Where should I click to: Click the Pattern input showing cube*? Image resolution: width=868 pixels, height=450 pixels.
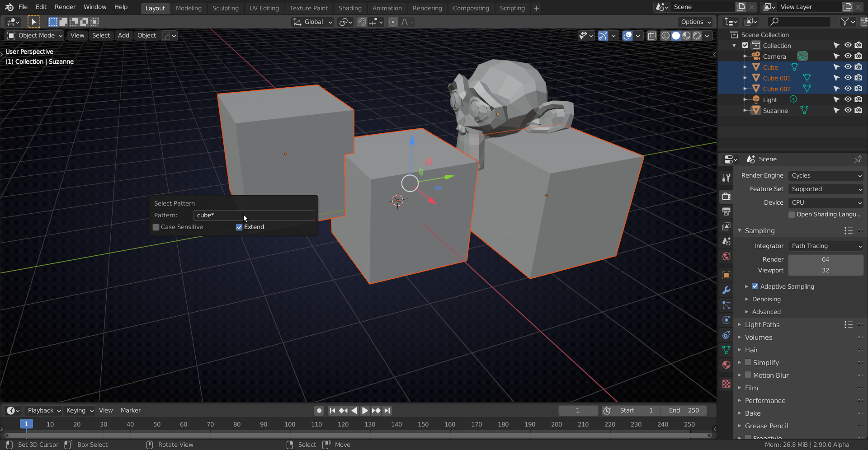click(x=254, y=215)
